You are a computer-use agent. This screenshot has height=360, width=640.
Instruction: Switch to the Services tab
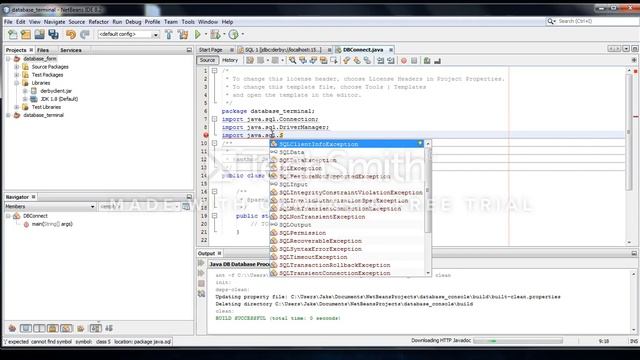tap(71, 50)
